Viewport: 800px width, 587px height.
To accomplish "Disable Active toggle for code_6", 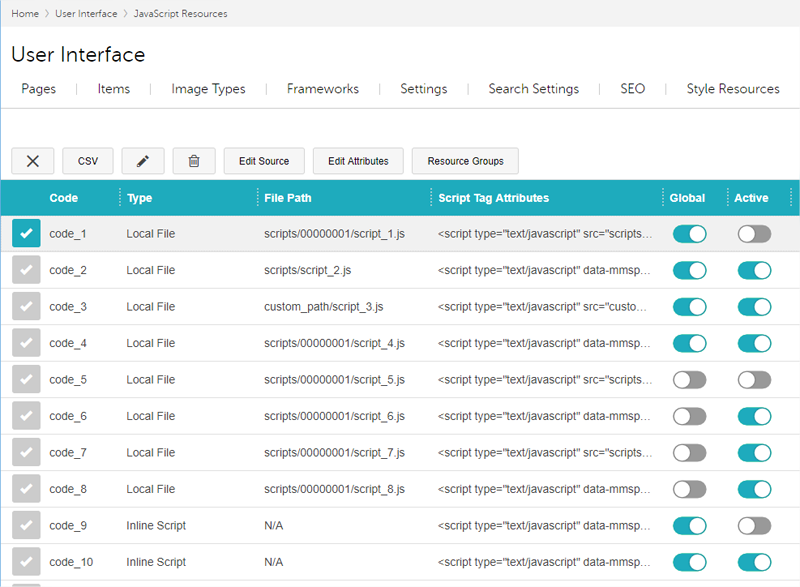I will click(754, 416).
